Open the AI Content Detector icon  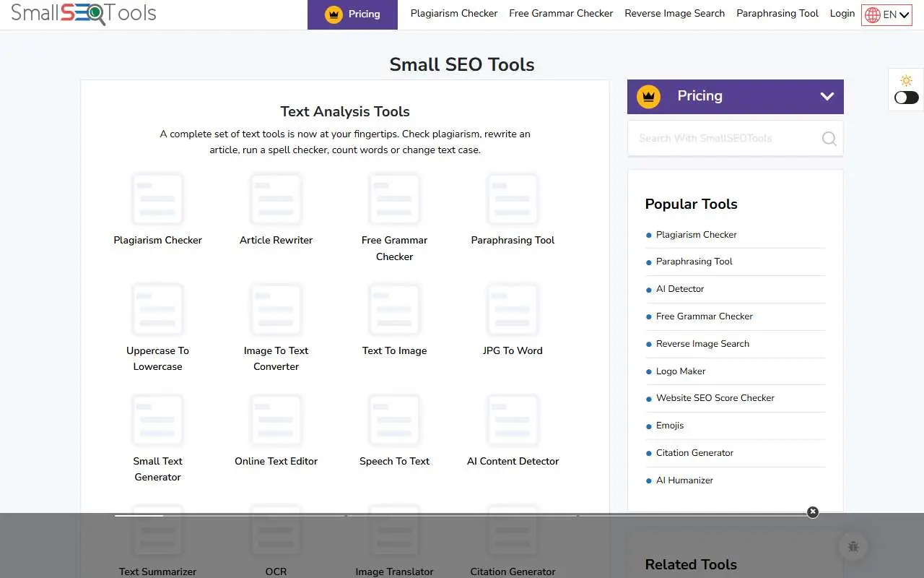click(x=513, y=420)
